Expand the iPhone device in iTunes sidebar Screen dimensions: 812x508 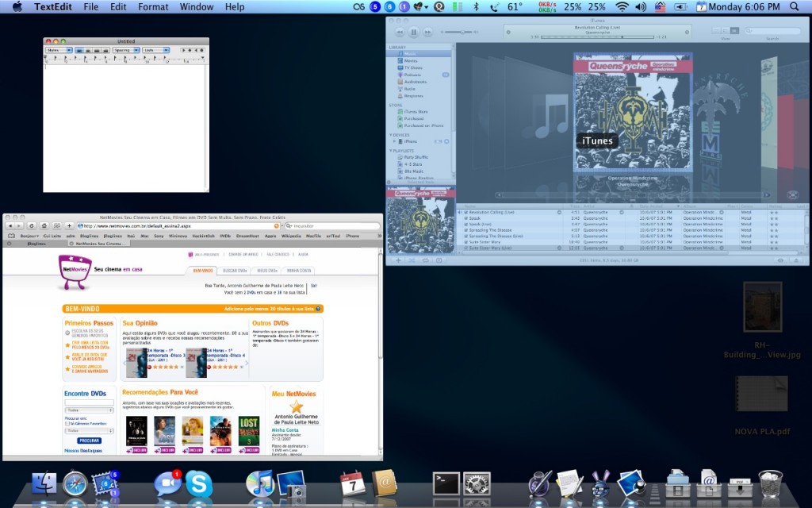395,141
